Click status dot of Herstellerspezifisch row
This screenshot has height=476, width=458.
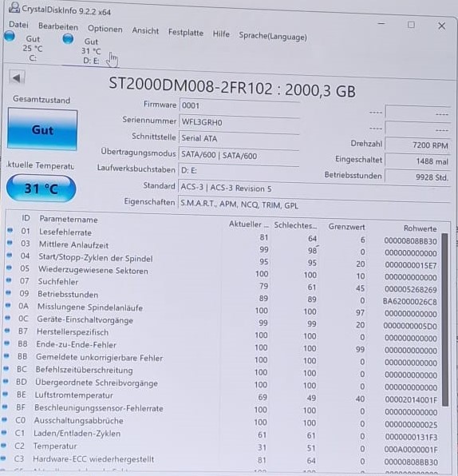click(x=7, y=331)
